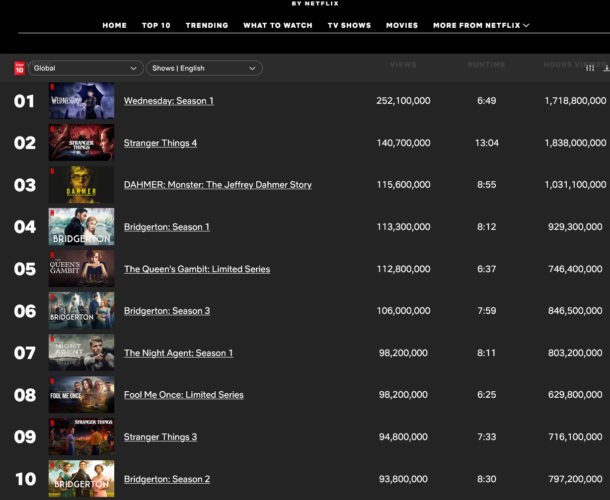
Task: Click the views value 252,100,000
Action: [x=403, y=101]
